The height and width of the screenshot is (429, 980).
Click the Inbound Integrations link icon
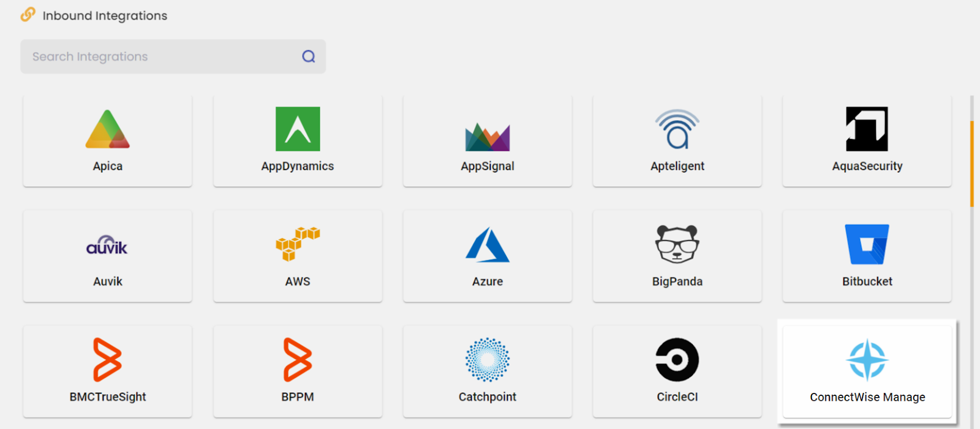(x=28, y=15)
